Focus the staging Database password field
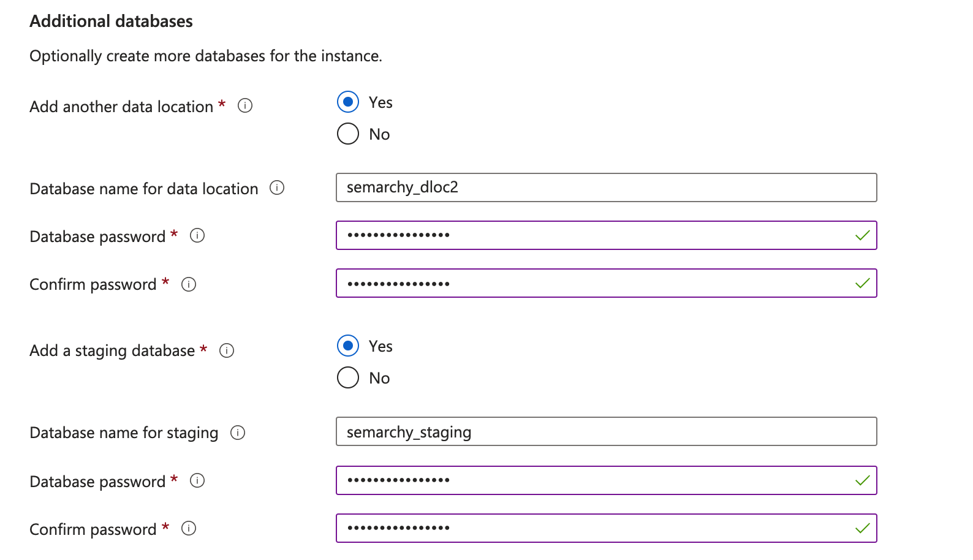Viewport: 973px width, 560px height. click(593, 480)
